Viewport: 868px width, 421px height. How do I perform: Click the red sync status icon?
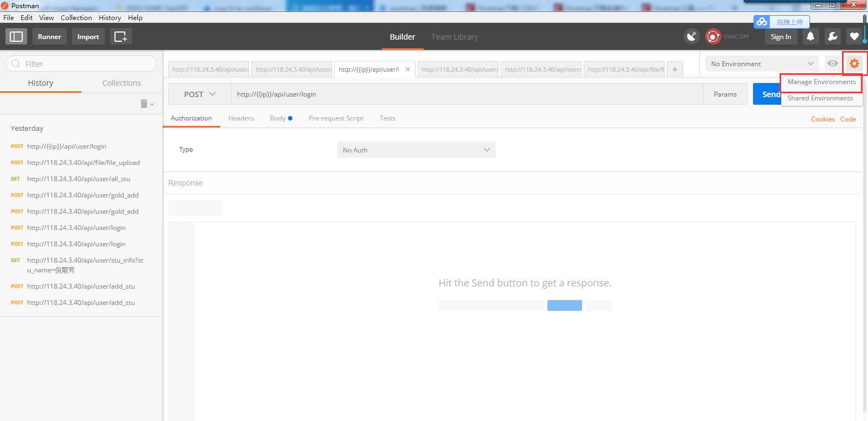coord(713,36)
